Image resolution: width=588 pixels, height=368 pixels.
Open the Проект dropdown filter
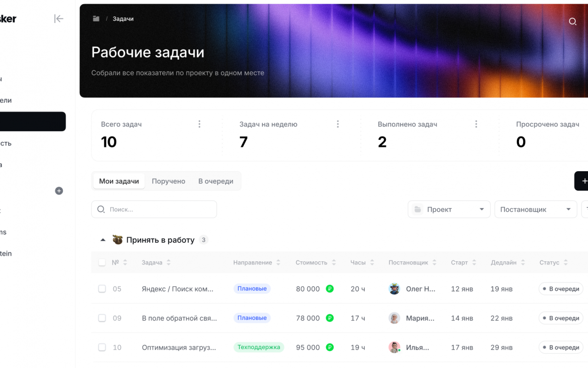[449, 209]
